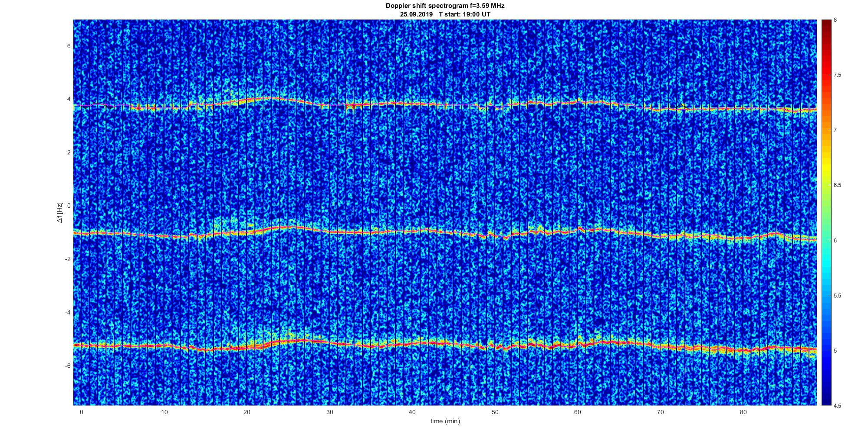The width and height of the screenshot is (868, 435).
Task: Click the x-axis tick label '10'
Action: [164, 412]
